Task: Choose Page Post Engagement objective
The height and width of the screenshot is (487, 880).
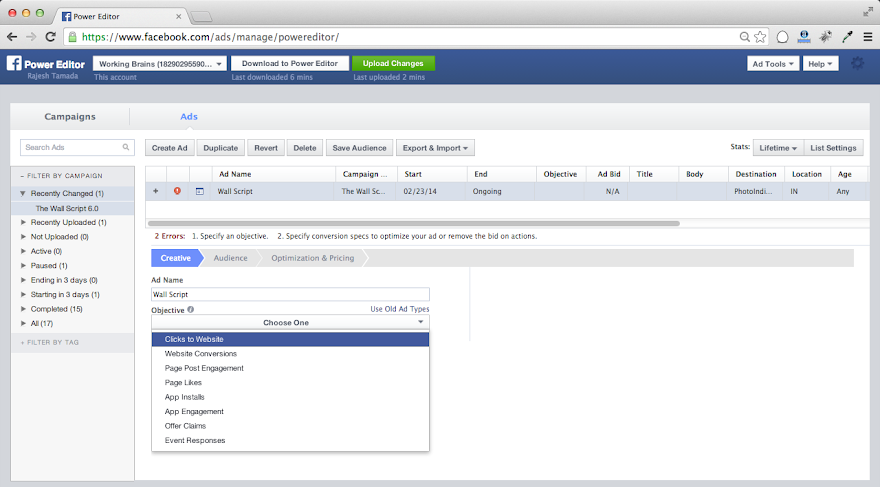Action: pos(290,369)
